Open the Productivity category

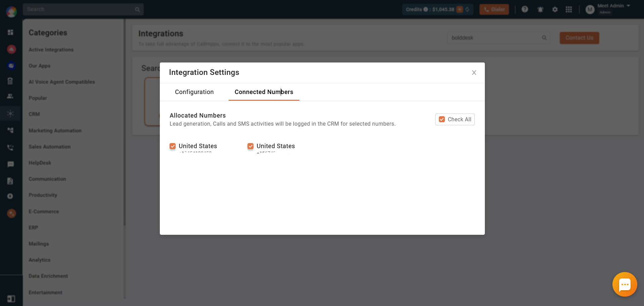pyautogui.click(x=43, y=195)
